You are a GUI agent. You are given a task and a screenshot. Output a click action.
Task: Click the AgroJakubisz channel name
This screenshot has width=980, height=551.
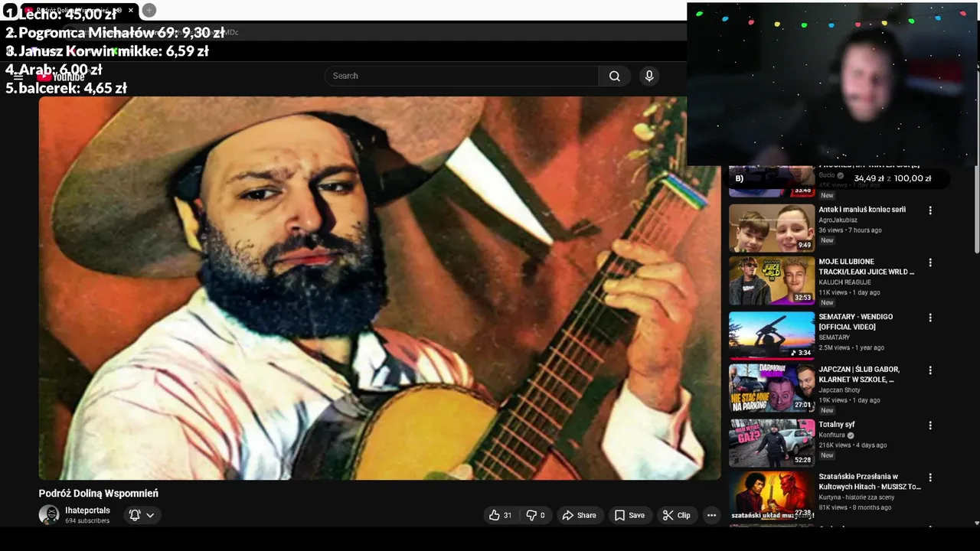(838, 220)
